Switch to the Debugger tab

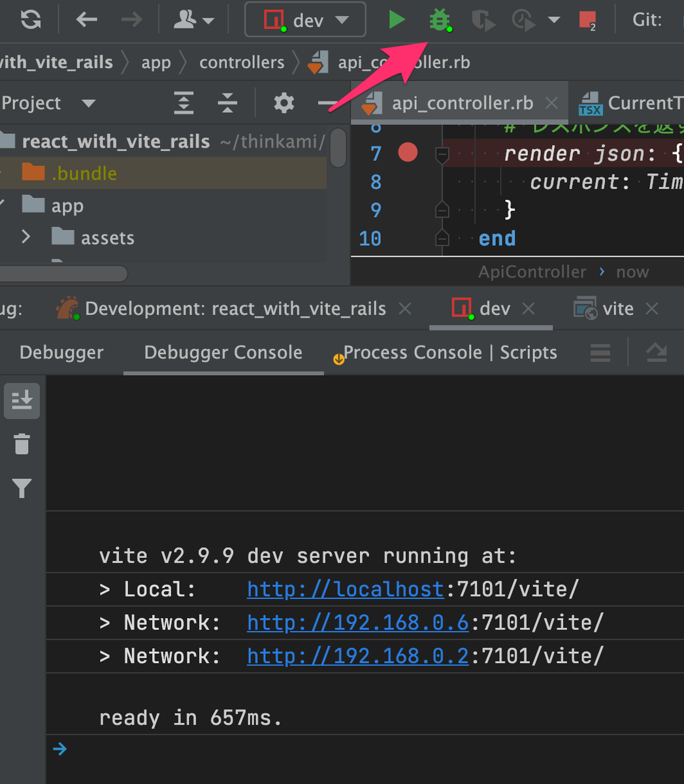pos(61,352)
